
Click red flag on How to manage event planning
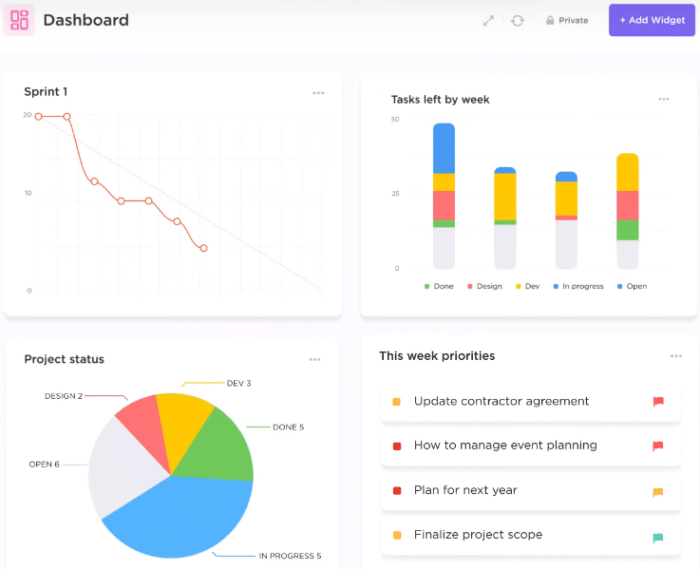coord(658,445)
